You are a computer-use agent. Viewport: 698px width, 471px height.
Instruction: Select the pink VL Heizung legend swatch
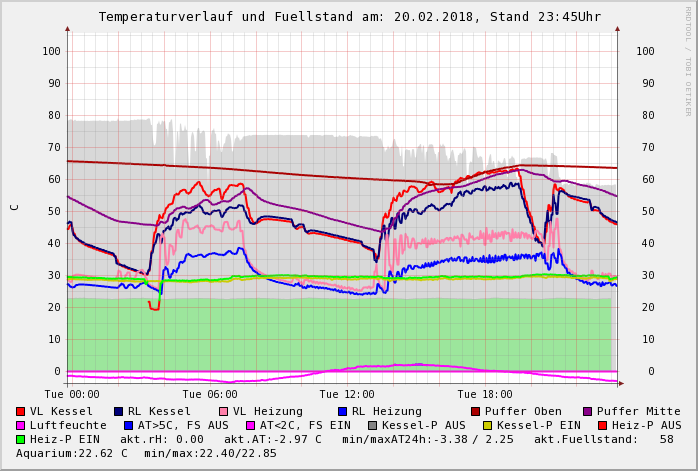coord(223,411)
